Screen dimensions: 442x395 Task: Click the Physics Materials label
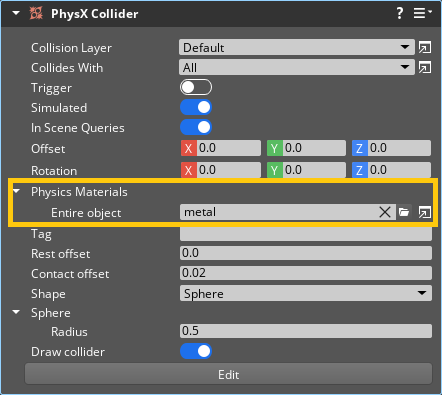79,192
